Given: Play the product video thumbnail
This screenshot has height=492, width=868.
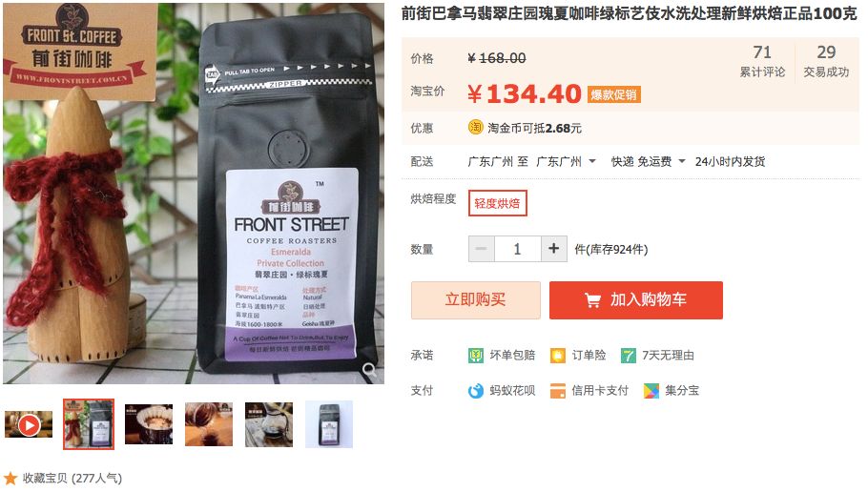Looking at the screenshot, I should coord(29,424).
